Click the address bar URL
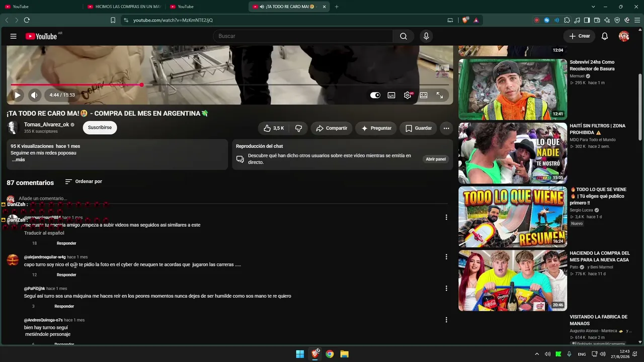Viewport: 644px width, 362px height. [x=173, y=20]
